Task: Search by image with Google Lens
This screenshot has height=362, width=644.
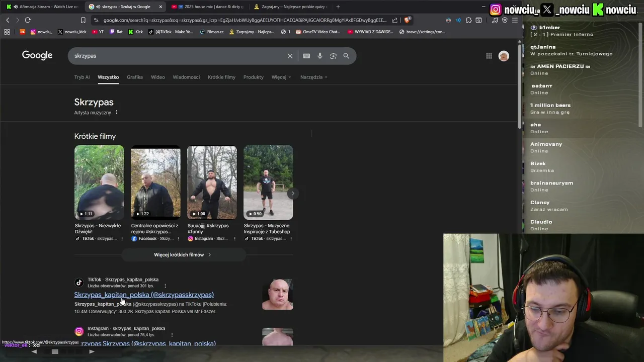Action: coord(333,56)
